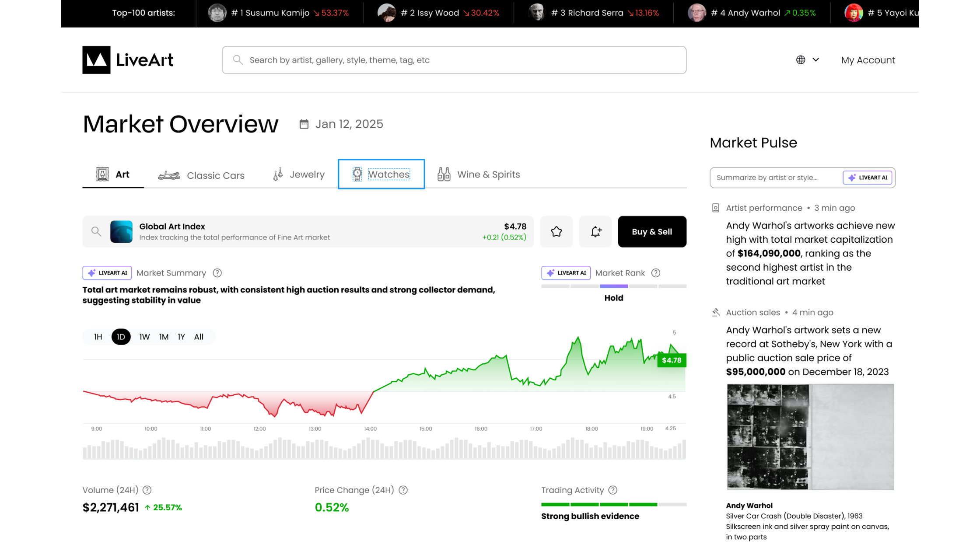
Task: Open # 1 Susumu Kamijo ticker entry
Action: [279, 13]
